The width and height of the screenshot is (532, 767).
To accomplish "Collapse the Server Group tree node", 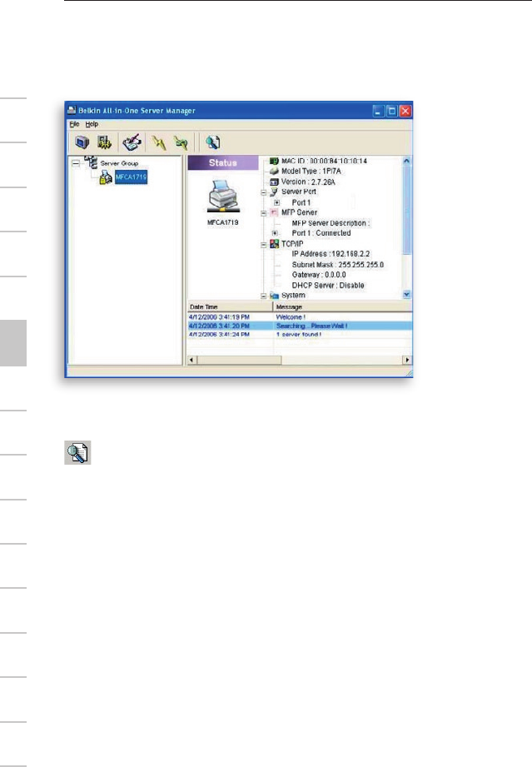I will click(75, 163).
